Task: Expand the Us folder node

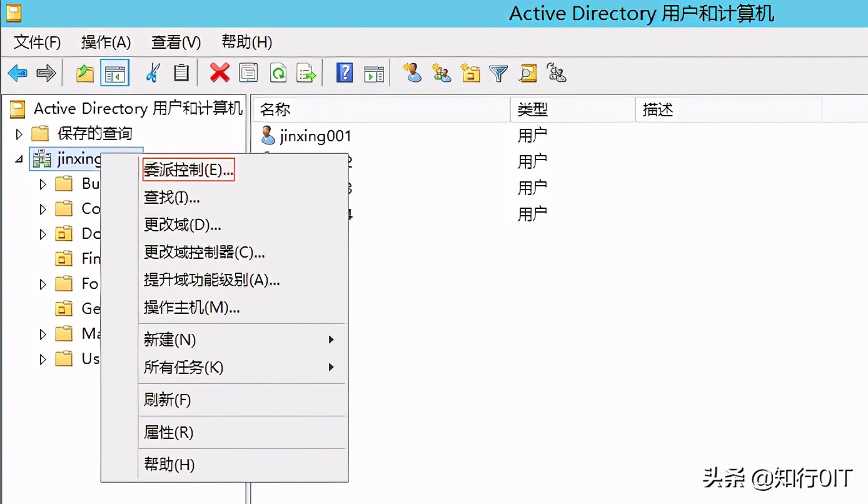Action: click(x=43, y=359)
